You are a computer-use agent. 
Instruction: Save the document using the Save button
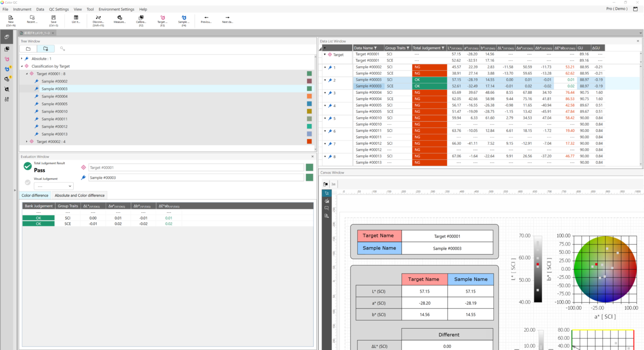(x=54, y=19)
